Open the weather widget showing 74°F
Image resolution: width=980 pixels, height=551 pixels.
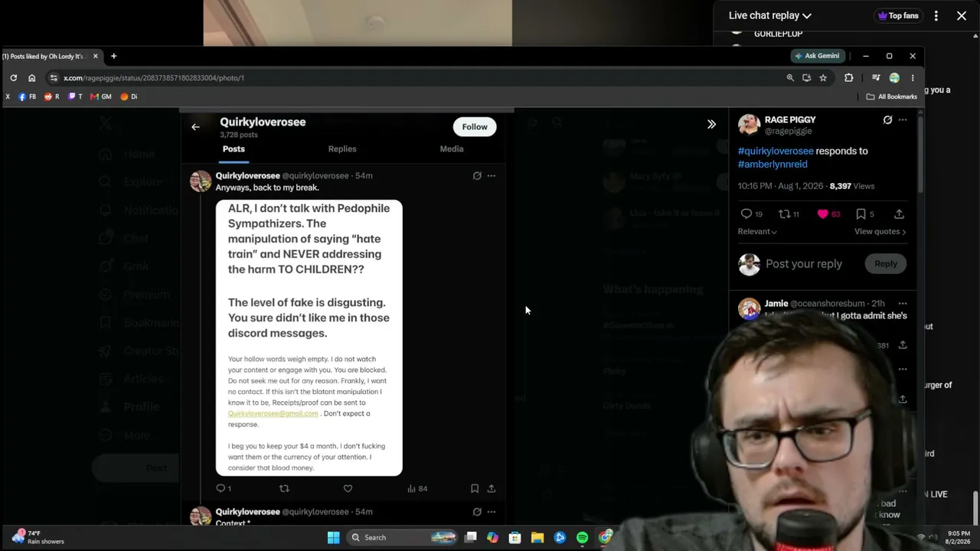point(38,537)
